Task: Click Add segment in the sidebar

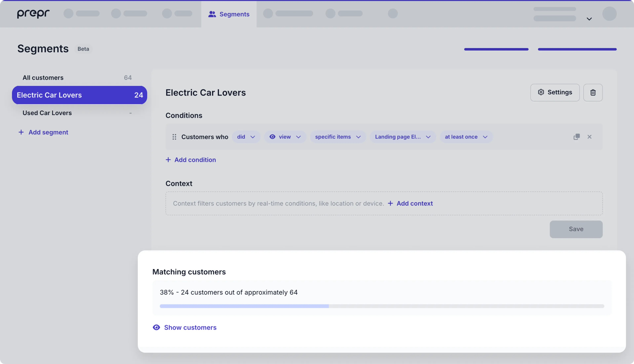Action: click(x=43, y=132)
